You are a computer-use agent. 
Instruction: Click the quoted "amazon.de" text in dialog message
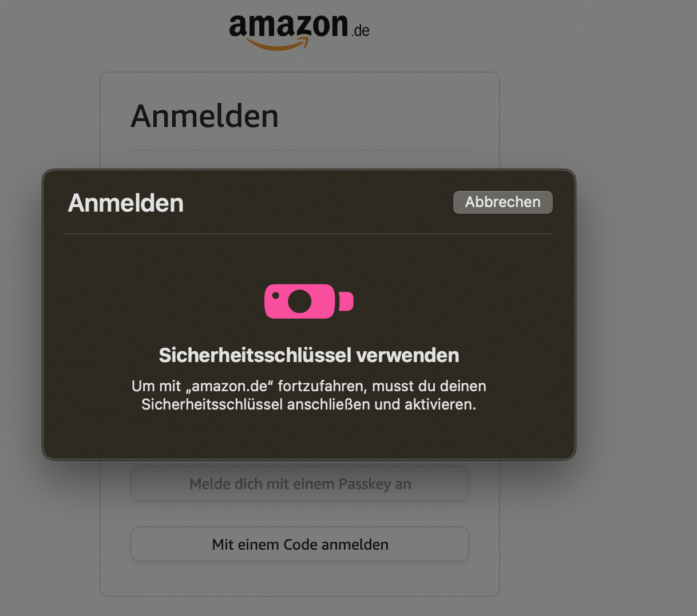pyautogui.click(x=229, y=386)
